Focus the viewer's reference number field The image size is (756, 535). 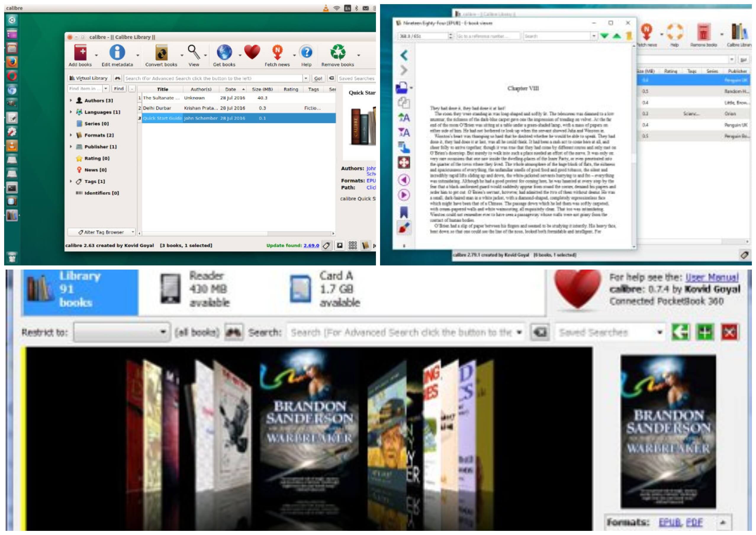488,36
